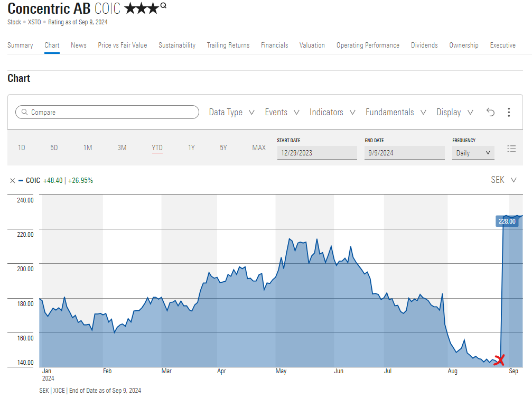Click the 140.00 y-axis label
This screenshot has width=532, height=397.
[x=25, y=363]
